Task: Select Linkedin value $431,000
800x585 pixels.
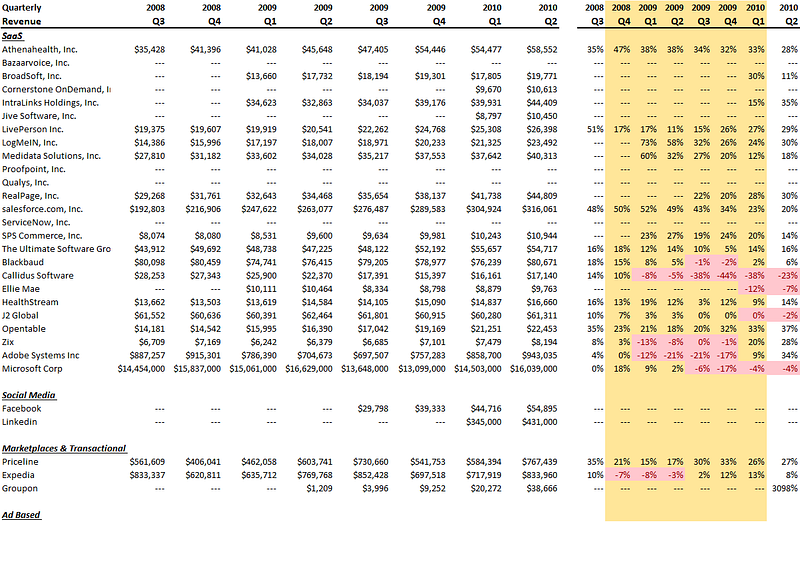Action: point(540,422)
